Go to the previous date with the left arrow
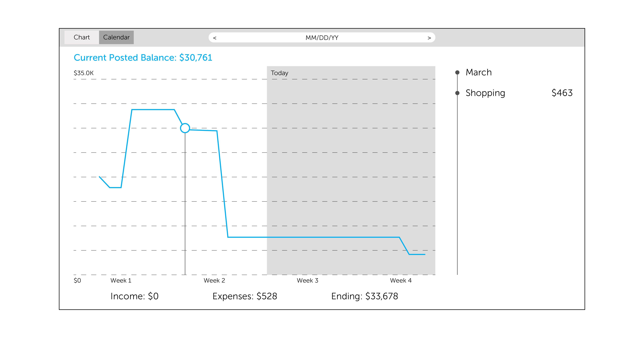644x338 pixels. click(214, 38)
